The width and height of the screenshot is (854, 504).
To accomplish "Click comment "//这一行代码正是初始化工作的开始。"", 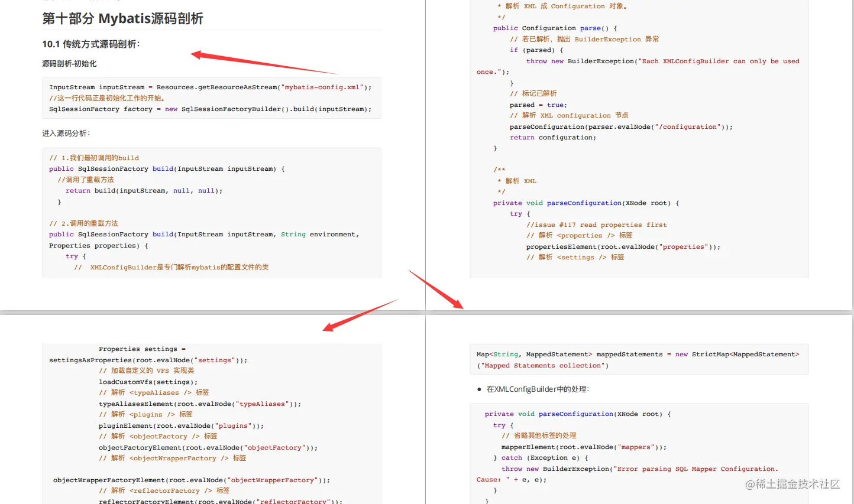I will point(109,99).
